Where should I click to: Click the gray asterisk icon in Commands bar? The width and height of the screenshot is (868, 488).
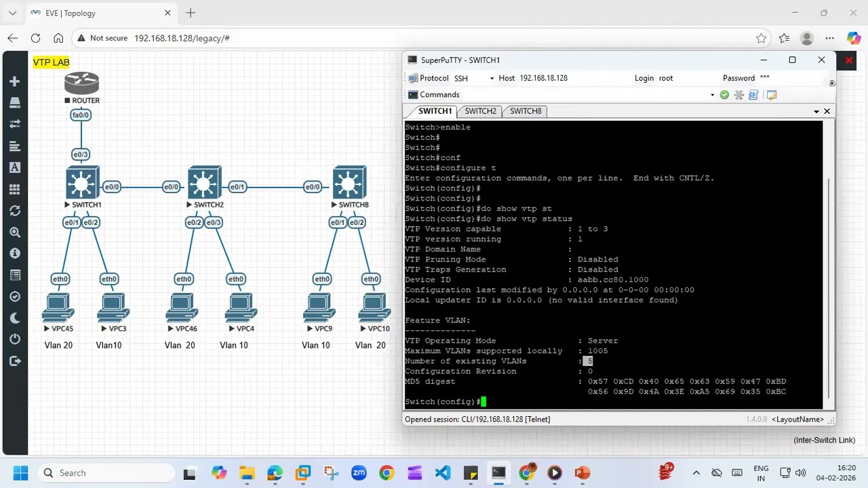(739, 95)
